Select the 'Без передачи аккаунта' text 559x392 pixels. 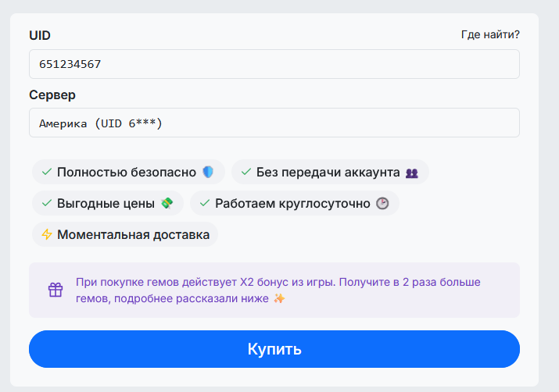point(328,173)
